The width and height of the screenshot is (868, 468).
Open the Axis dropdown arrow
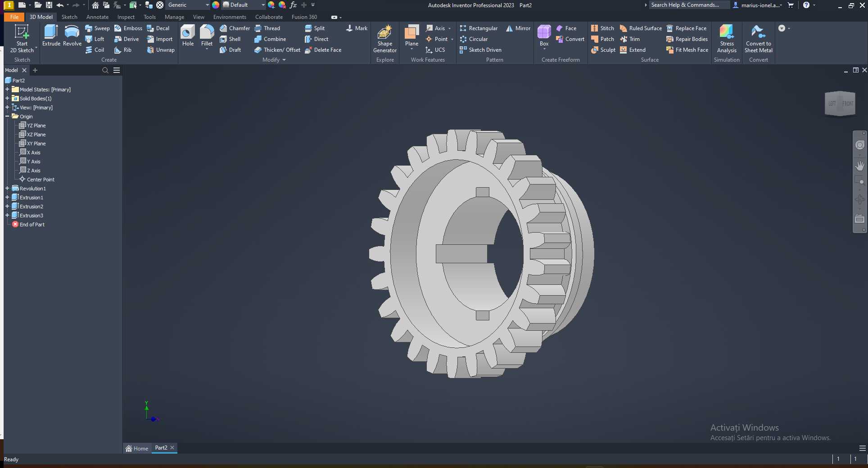tap(449, 28)
